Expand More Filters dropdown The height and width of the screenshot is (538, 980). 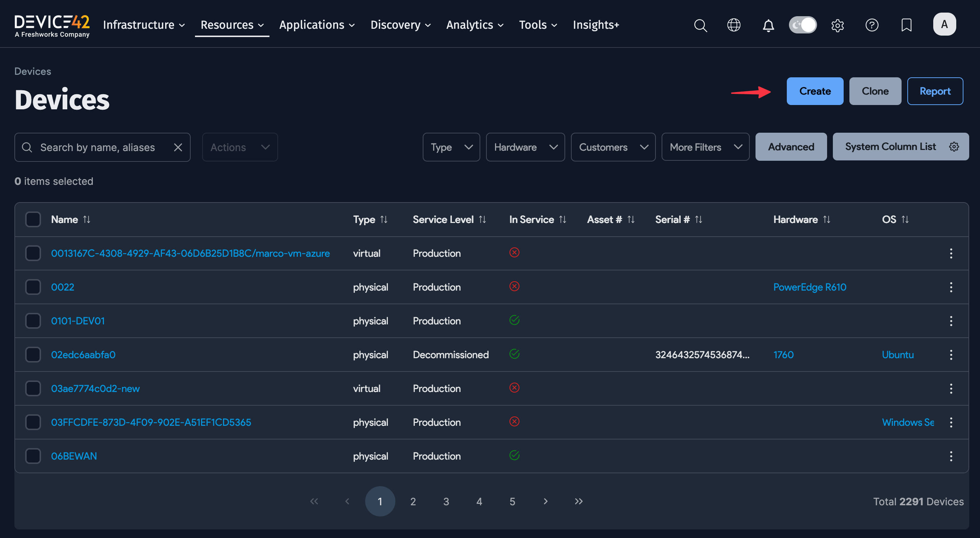click(705, 147)
